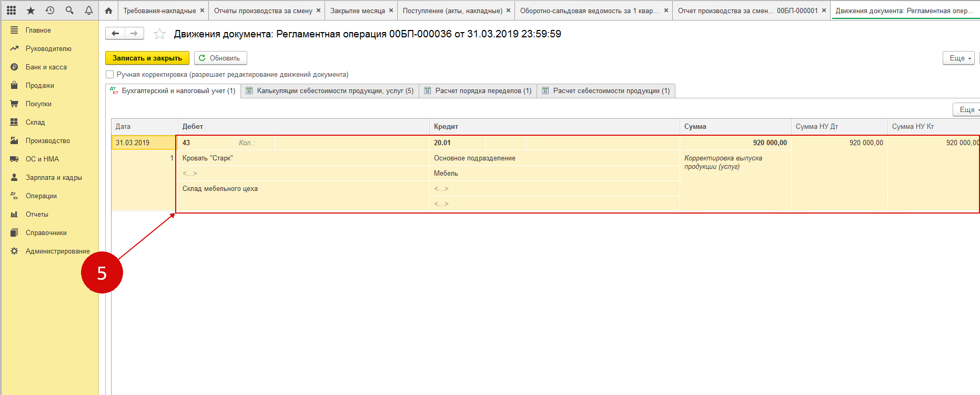Go to the home page icon
Image resolution: width=980 pixels, height=395 pixels.
(x=108, y=11)
